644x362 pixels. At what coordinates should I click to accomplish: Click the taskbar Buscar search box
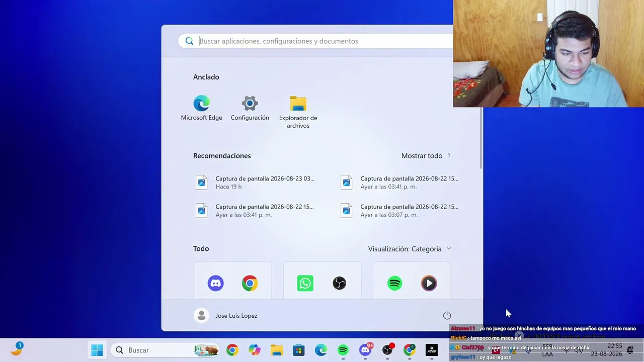point(165,350)
